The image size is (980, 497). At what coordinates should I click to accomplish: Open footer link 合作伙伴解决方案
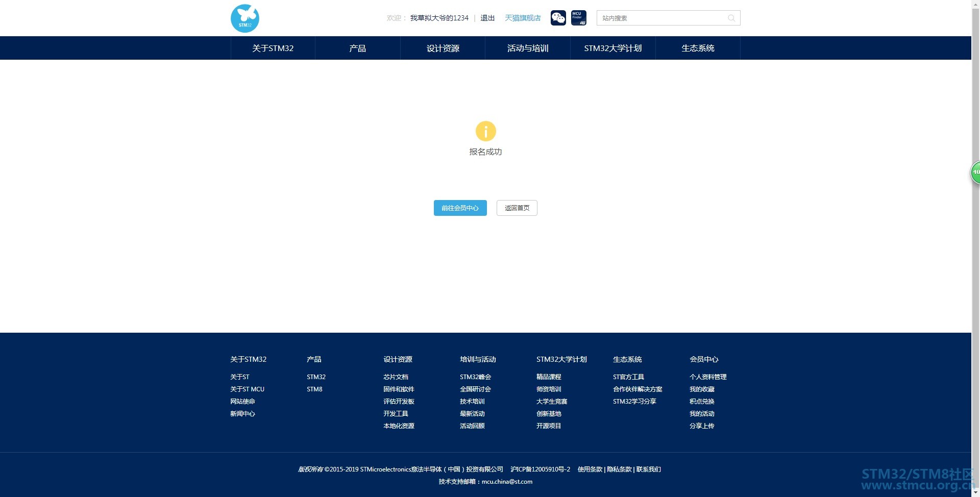click(638, 389)
